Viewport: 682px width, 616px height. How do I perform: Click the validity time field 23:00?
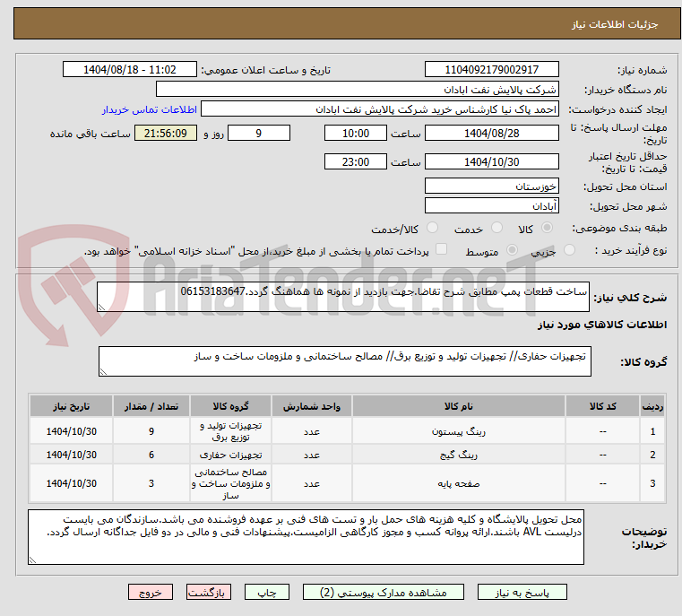coord(356,161)
